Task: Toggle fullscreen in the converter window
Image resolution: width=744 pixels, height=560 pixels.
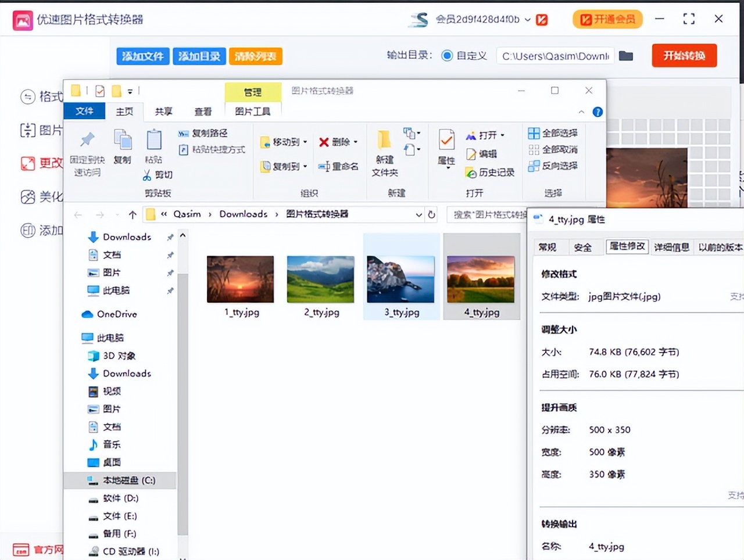Action: (x=689, y=19)
